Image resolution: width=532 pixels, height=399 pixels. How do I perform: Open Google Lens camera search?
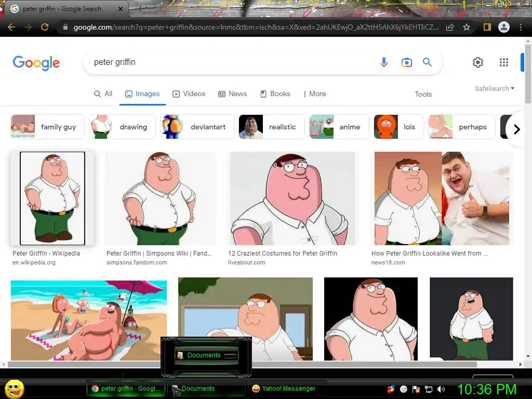click(406, 62)
